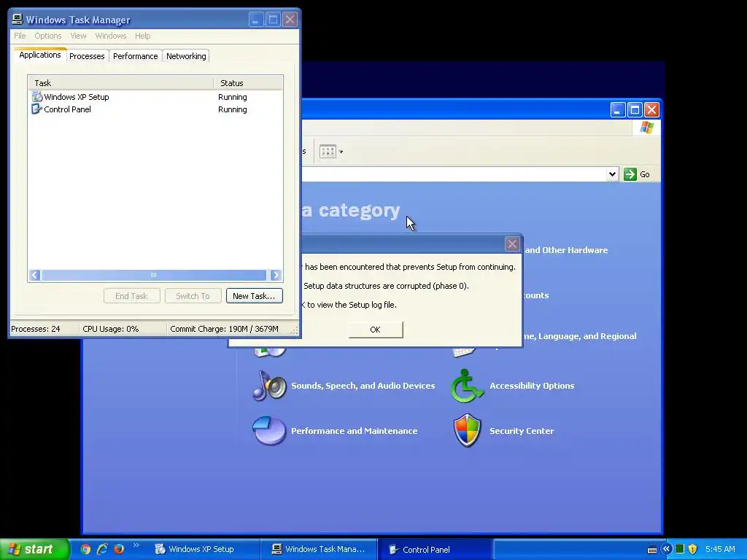The height and width of the screenshot is (560, 747).
Task: Switch to Windows XP Setup taskbar button
Action: 202,549
